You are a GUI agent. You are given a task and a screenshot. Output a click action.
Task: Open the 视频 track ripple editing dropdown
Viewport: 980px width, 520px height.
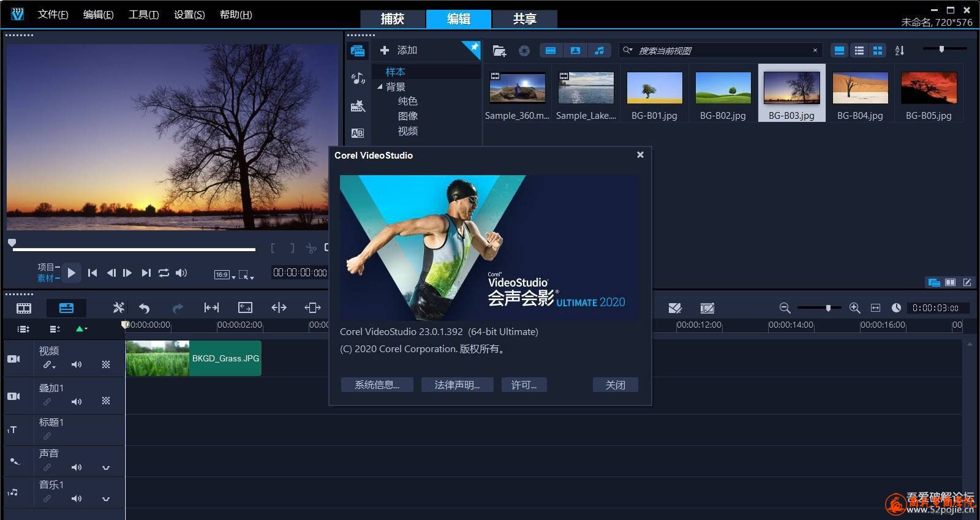click(x=48, y=365)
